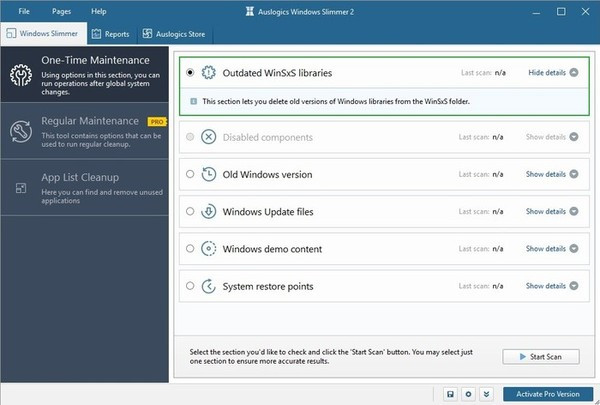
Task: Open the File menu
Action: tap(24, 11)
